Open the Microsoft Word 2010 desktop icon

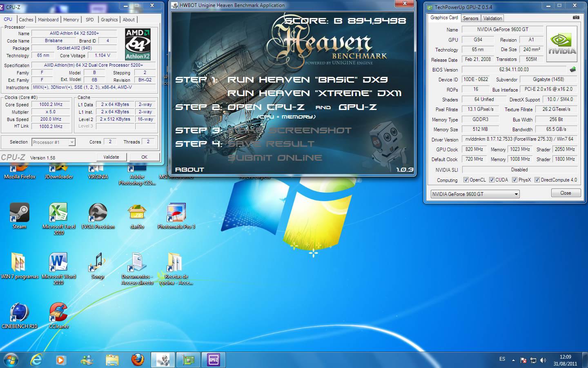(58, 269)
